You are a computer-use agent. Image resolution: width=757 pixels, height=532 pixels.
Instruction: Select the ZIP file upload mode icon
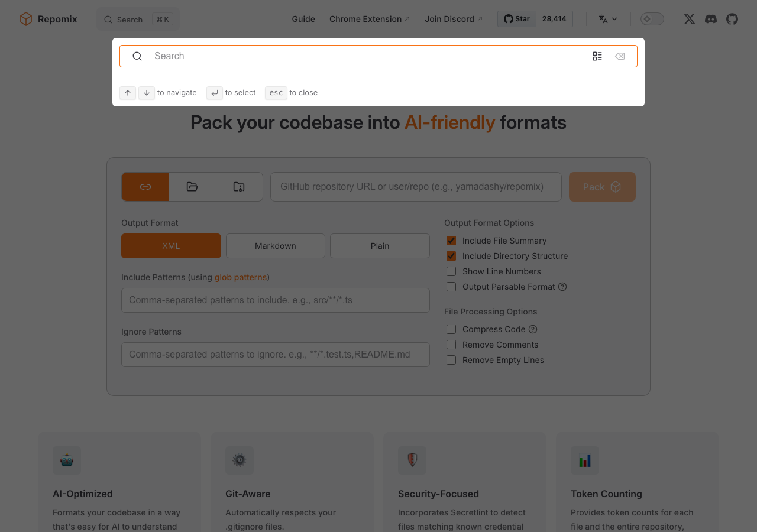239,187
